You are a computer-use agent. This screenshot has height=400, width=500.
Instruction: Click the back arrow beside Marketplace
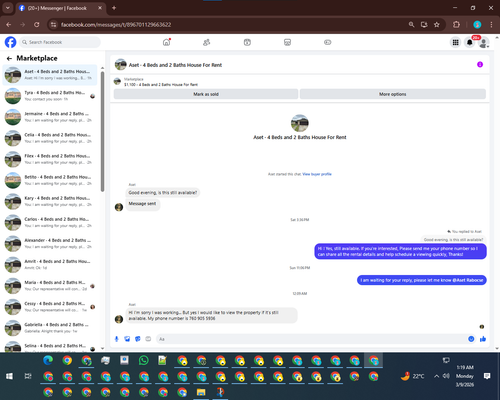click(x=9, y=59)
